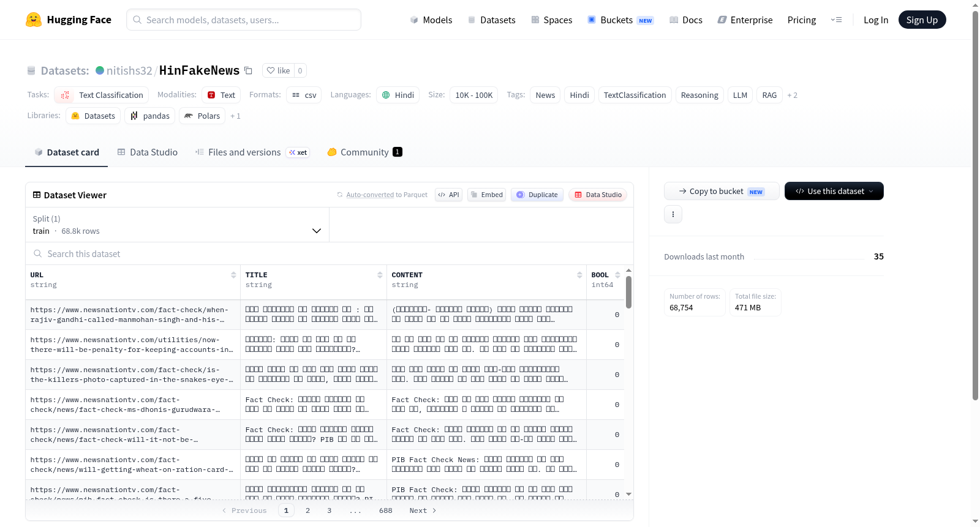Viewport: 980px width, 527px height.
Task: View Pricing page
Action: [x=802, y=20]
